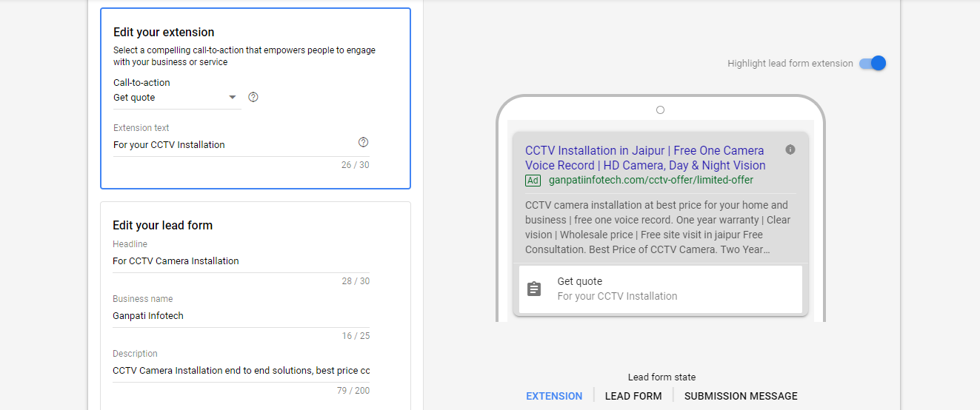The height and width of the screenshot is (410, 980).
Task: Switch to the EXTENSION tab
Action: pos(554,396)
